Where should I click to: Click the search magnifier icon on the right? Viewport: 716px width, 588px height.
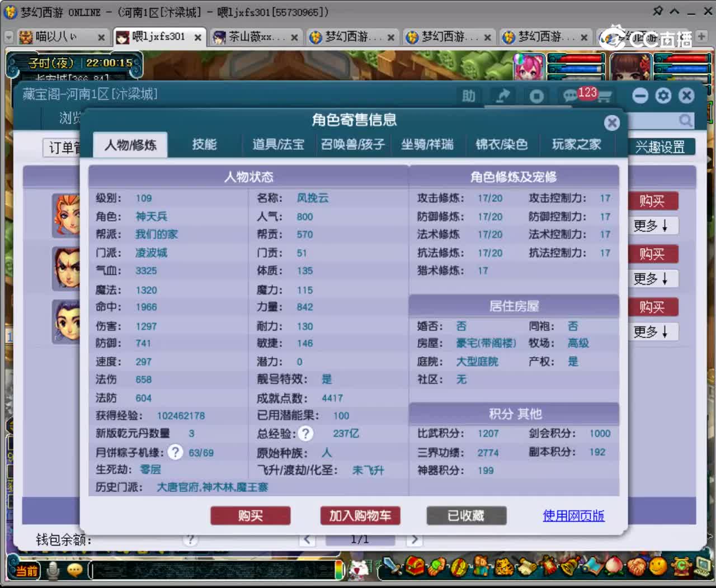coord(685,120)
